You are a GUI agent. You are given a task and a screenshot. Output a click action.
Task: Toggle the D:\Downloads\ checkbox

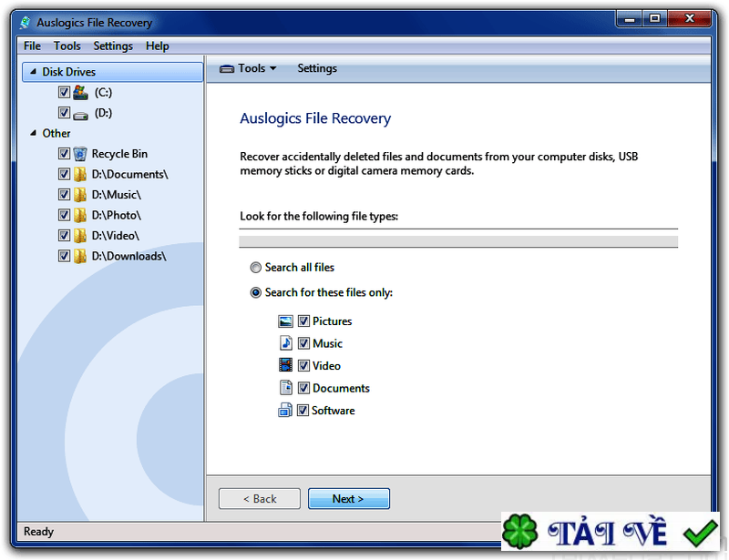tap(64, 256)
